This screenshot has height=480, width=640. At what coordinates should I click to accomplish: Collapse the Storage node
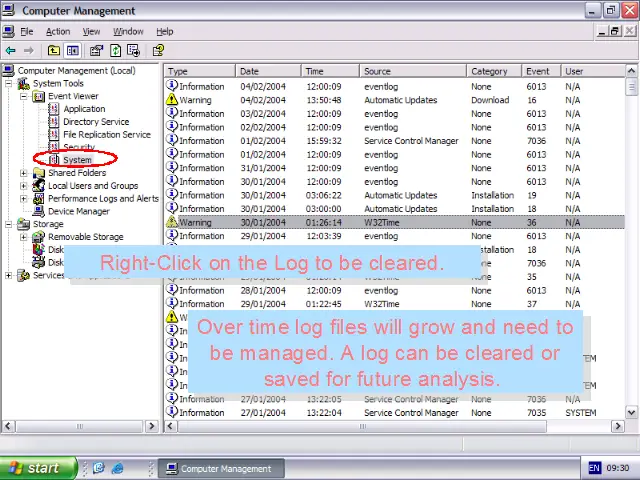point(8,224)
